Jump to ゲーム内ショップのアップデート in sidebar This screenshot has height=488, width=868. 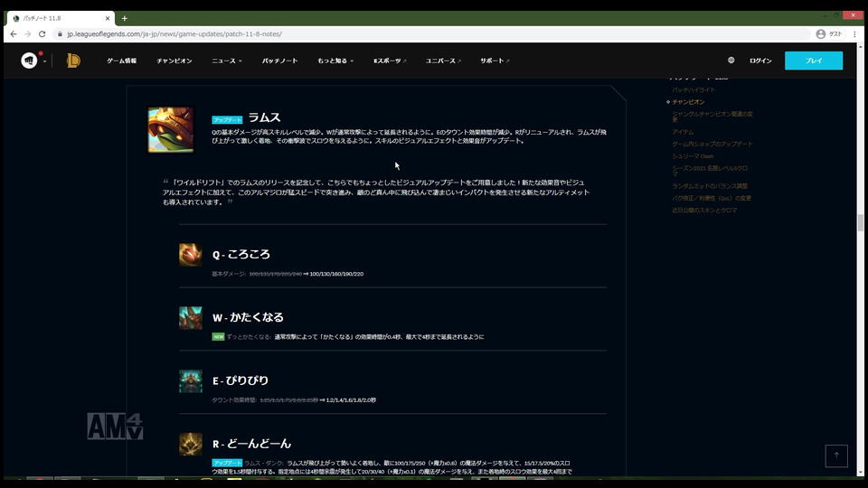tap(712, 144)
